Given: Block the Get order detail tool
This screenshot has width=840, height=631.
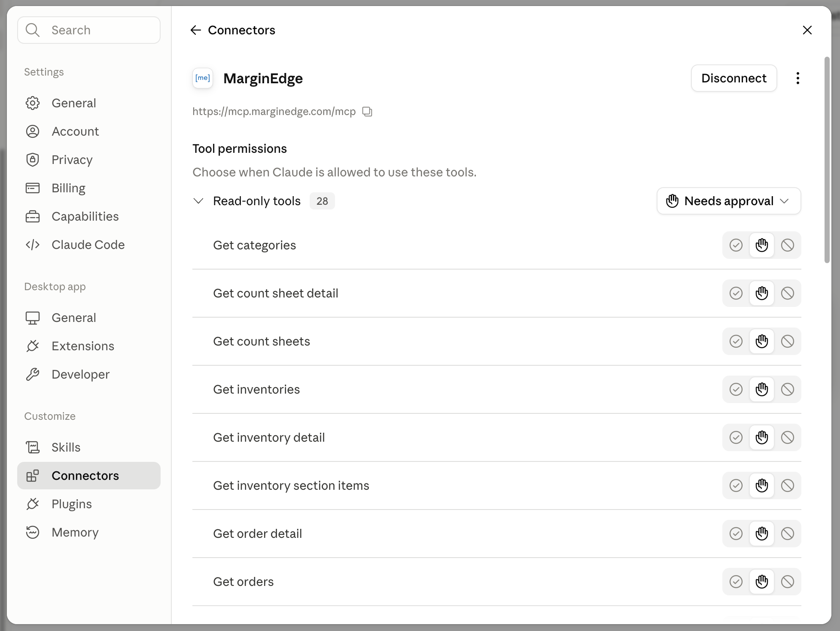Looking at the screenshot, I should tap(788, 534).
